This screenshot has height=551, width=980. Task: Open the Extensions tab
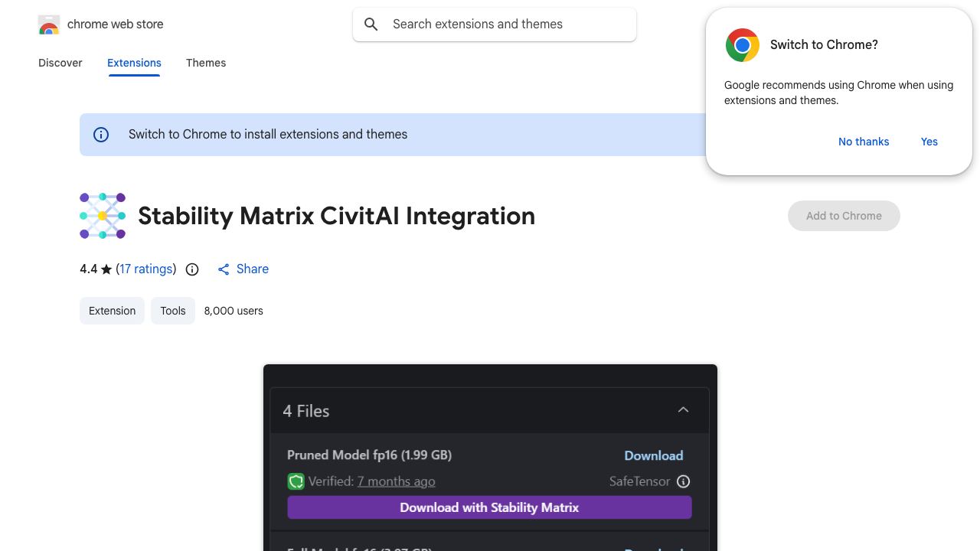click(134, 63)
